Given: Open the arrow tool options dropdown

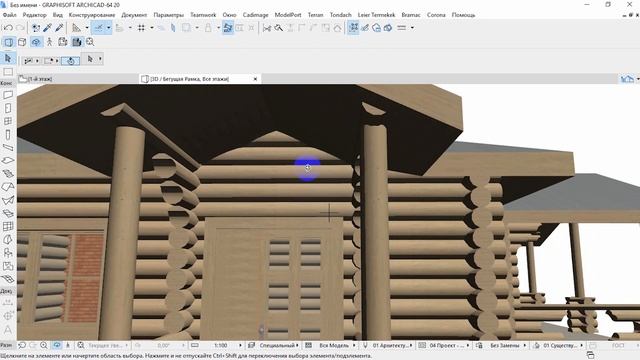Looking at the screenshot, I should (100, 59).
